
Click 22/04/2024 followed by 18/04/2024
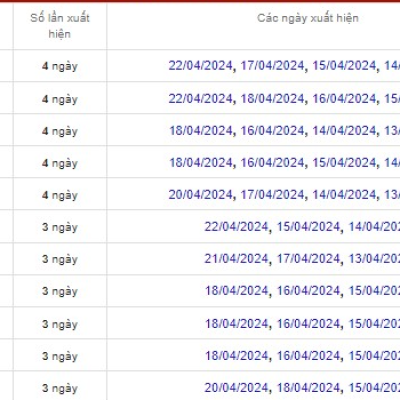click(x=201, y=99)
